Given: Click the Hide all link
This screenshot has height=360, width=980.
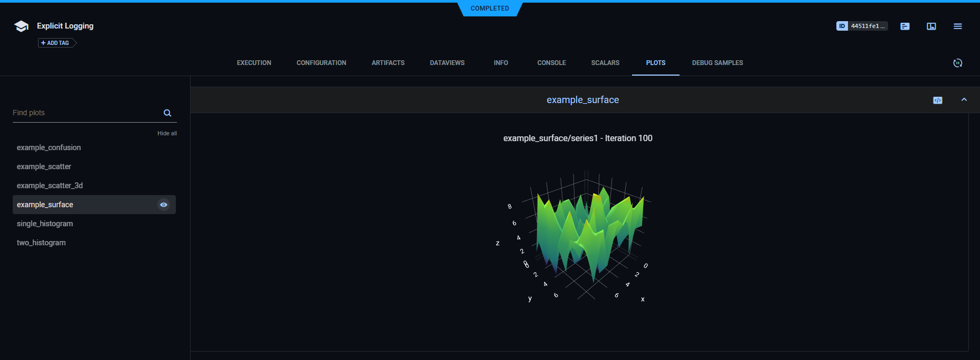Looking at the screenshot, I should [x=167, y=133].
